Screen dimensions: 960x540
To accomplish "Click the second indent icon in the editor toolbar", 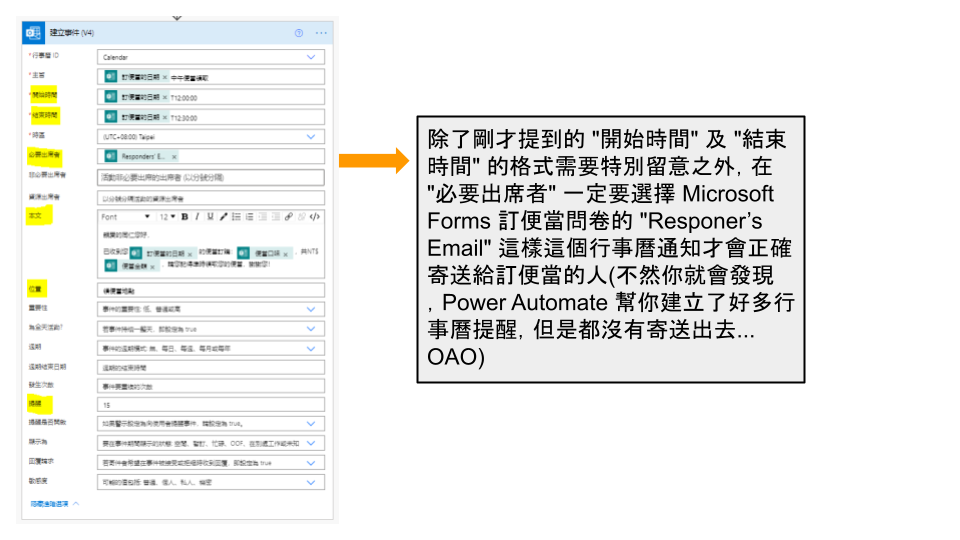I will [276, 217].
